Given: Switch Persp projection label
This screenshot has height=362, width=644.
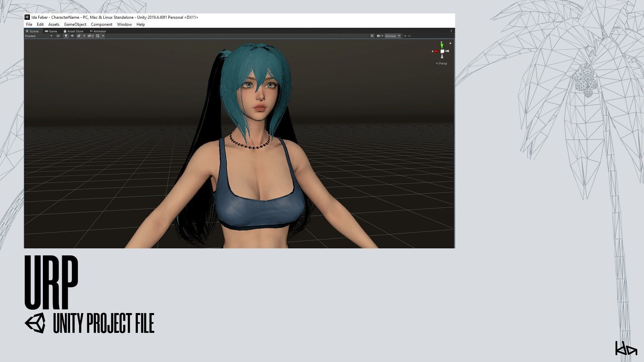Looking at the screenshot, I should (x=441, y=63).
